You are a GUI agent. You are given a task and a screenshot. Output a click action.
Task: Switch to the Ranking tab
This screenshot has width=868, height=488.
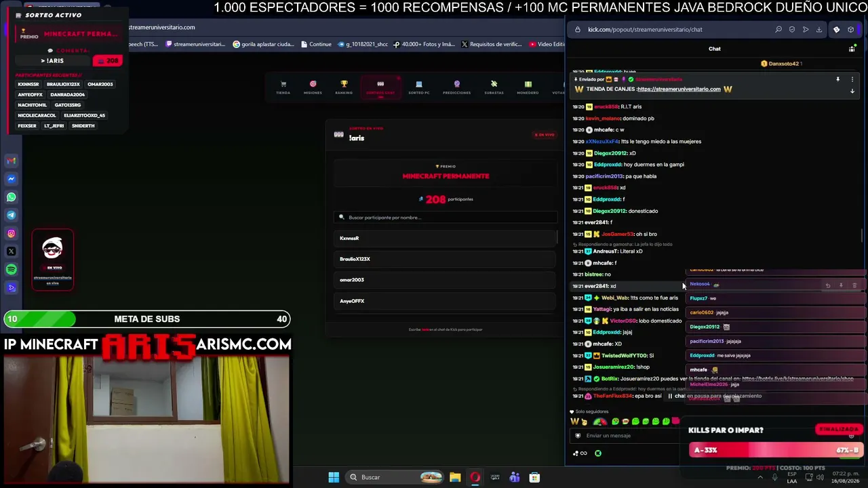pos(344,88)
